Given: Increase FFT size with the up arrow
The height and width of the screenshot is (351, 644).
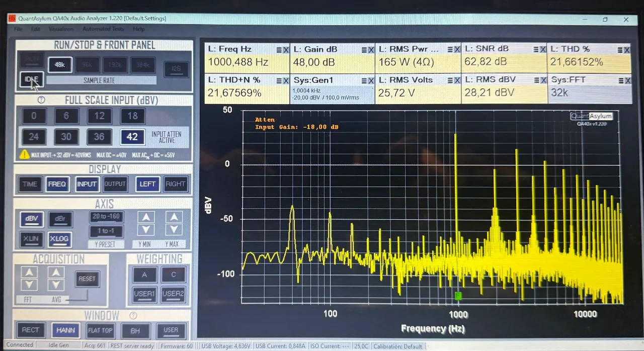Looking at the screenshot, I should tap(29, 273).
